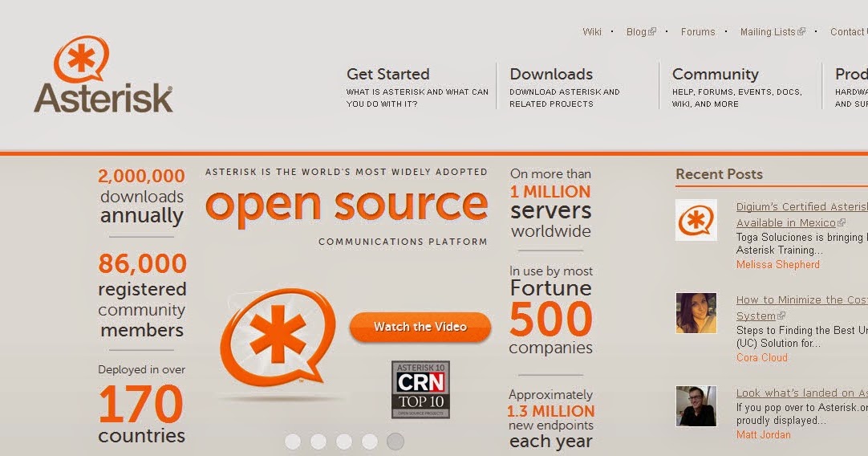Click the If you pop over excerpt
Image resolution: width=868 pixels, height=456 pixels.
[801, 414]
